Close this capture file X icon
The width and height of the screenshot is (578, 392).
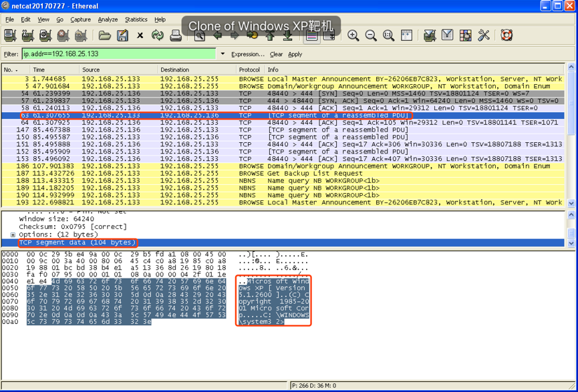point(140,35)
